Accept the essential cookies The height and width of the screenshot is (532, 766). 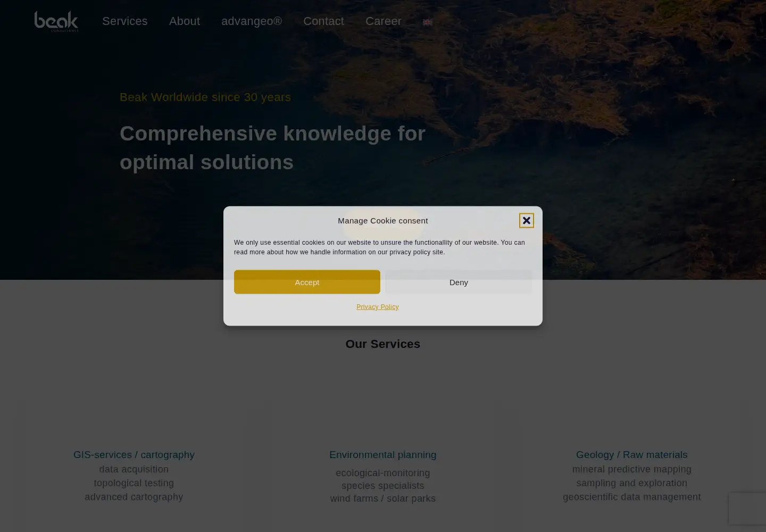click(x=307, y=282)
